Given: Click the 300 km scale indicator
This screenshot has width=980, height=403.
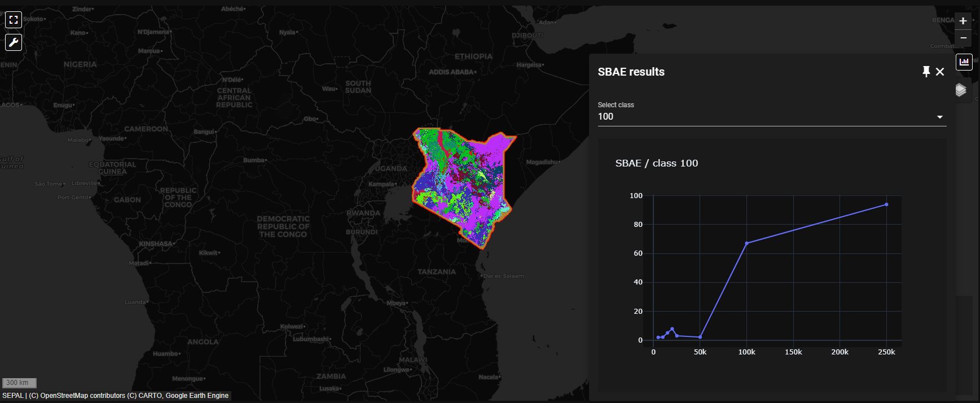Looking at the screenshot, I should pos(19,383).
